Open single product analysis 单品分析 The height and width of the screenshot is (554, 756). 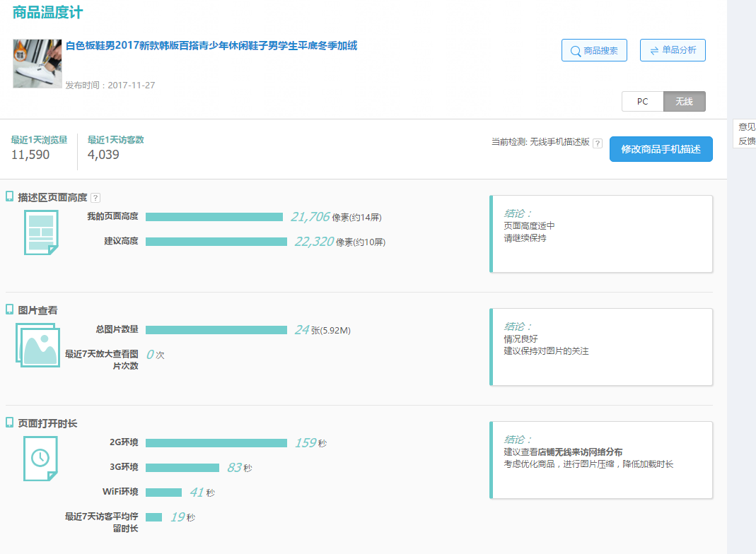point(673,50)
